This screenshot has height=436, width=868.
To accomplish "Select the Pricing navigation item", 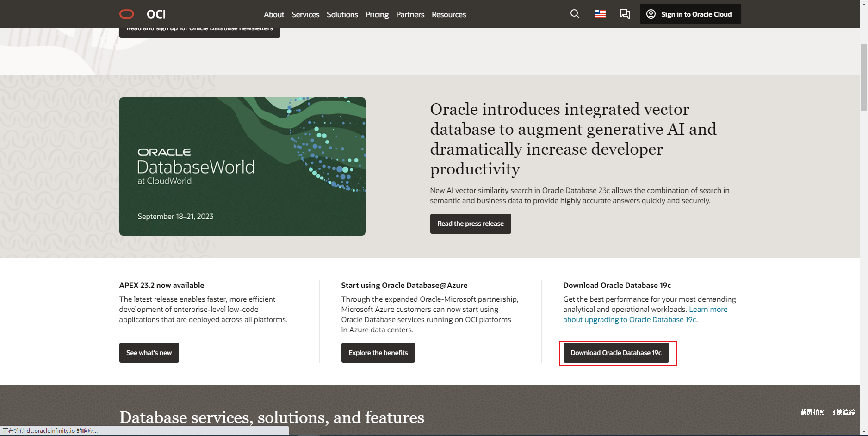I will click(376, 14).
